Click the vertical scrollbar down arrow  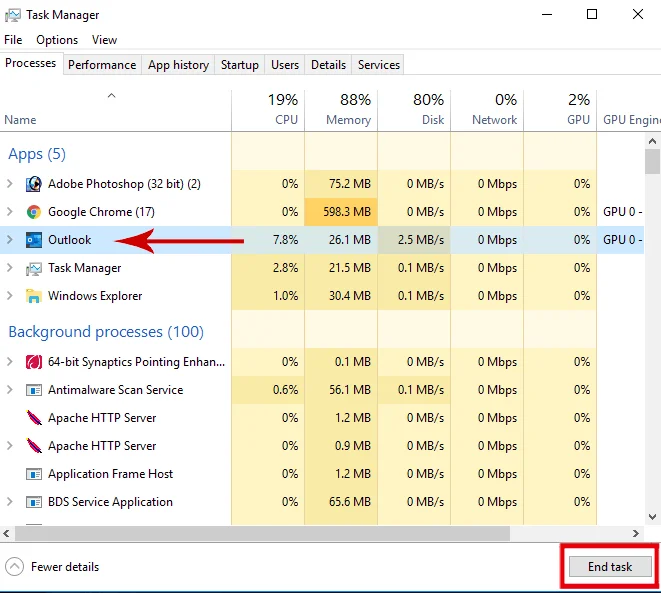652,517
